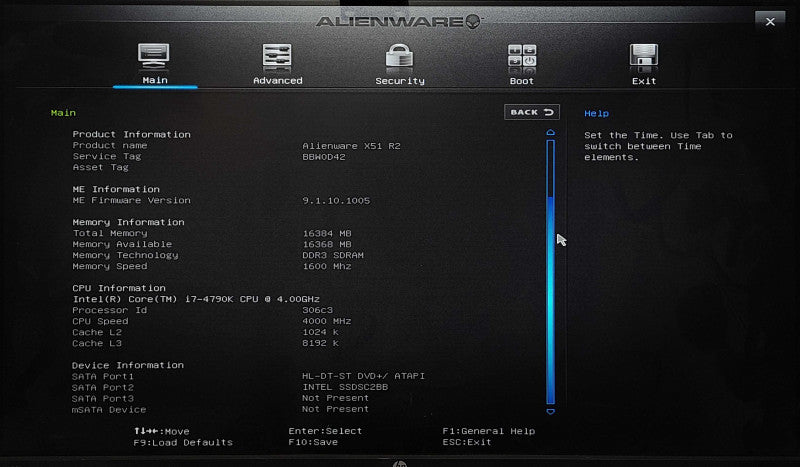Screen dimensions: 800x467
Task: Select the green Main breadcrumb heading
Action: [63, 113]
